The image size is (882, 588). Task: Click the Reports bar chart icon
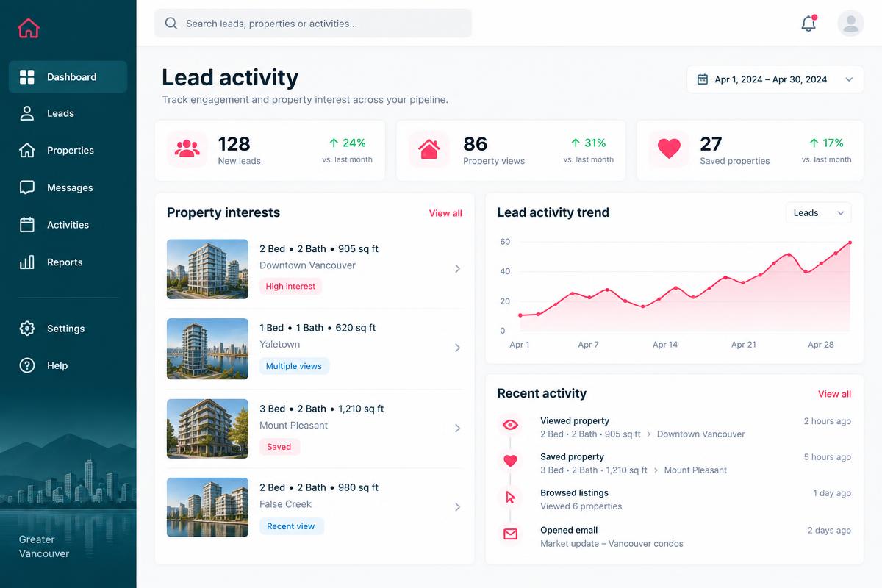click(27, 262)
